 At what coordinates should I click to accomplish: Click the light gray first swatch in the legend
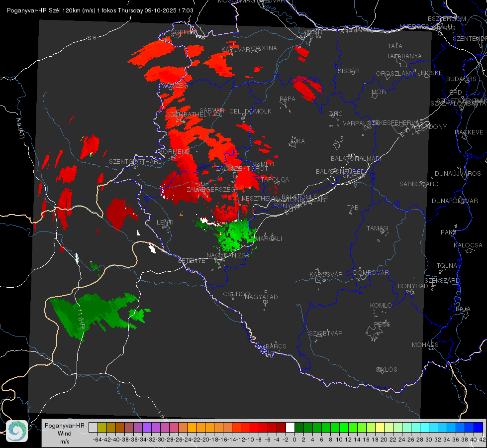click(x=93, y=427)
